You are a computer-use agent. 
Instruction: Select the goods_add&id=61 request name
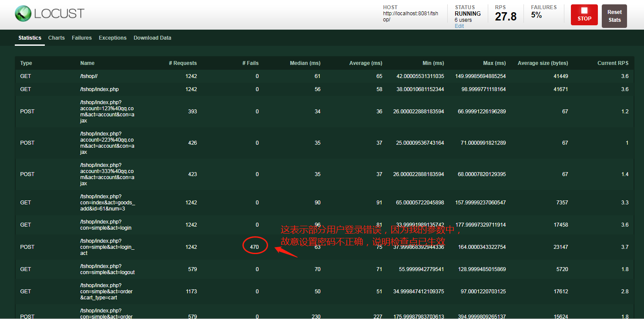(107, 203)
